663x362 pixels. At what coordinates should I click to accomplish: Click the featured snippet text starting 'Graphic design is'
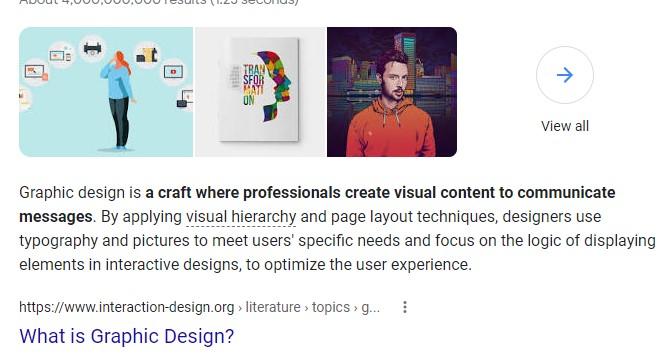337,228
